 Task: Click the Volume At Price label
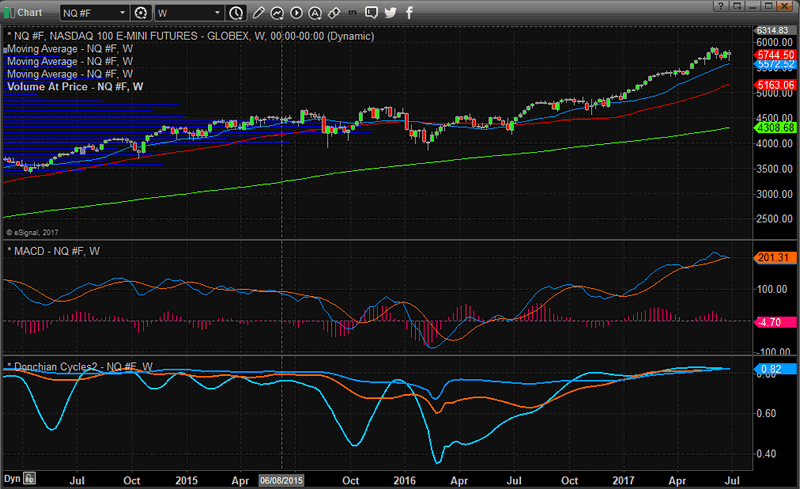[x=63, y=87]
